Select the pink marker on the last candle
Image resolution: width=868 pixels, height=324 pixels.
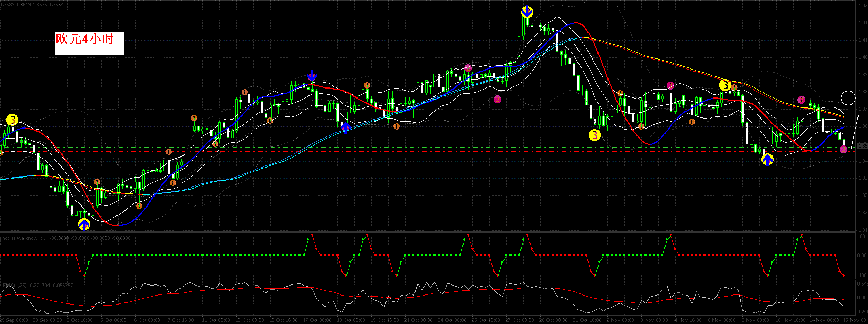[x=843, y=150]
